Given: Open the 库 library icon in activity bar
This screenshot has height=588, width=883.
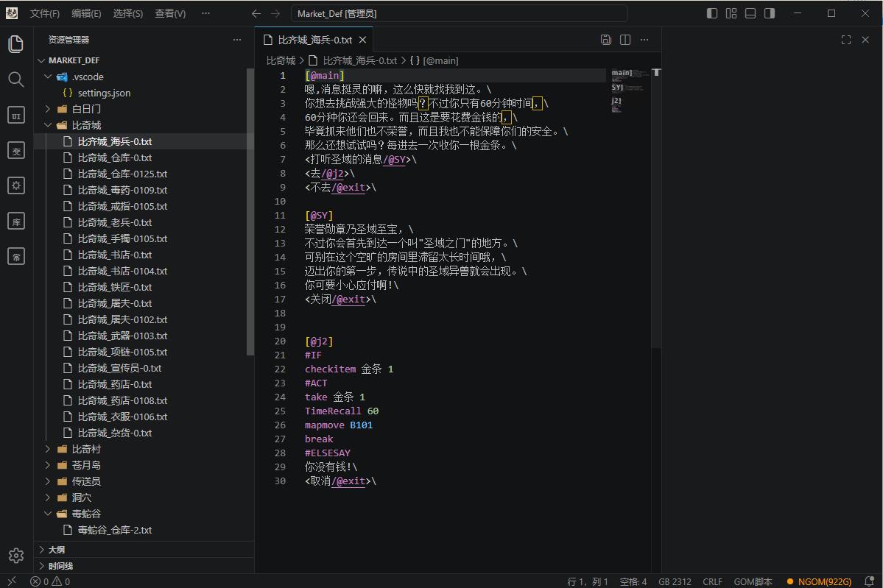Looking at the screenshot, I should pos(15,222).
